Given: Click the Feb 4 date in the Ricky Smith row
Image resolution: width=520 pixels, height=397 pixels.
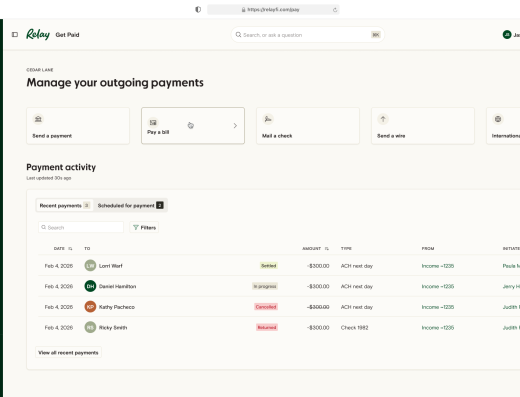Looking at the screenshot, I should 59,328.
